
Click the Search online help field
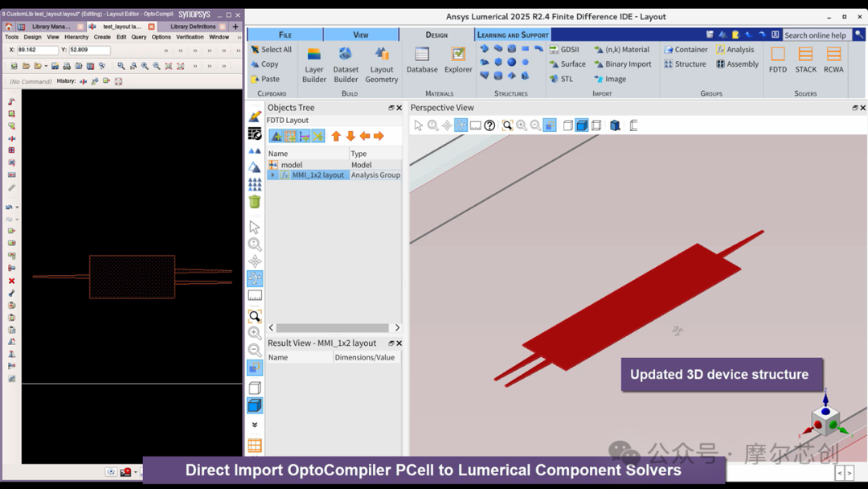(x=817, y=35)
